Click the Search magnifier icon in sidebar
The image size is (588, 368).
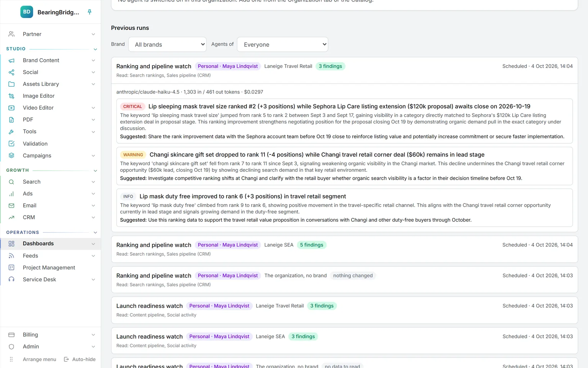pyautogui.click(x=11, y=182)
